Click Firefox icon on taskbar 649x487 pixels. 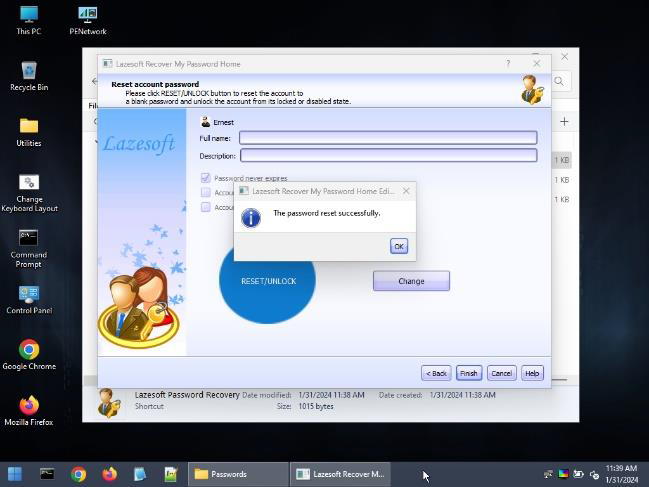click(109, 474)
